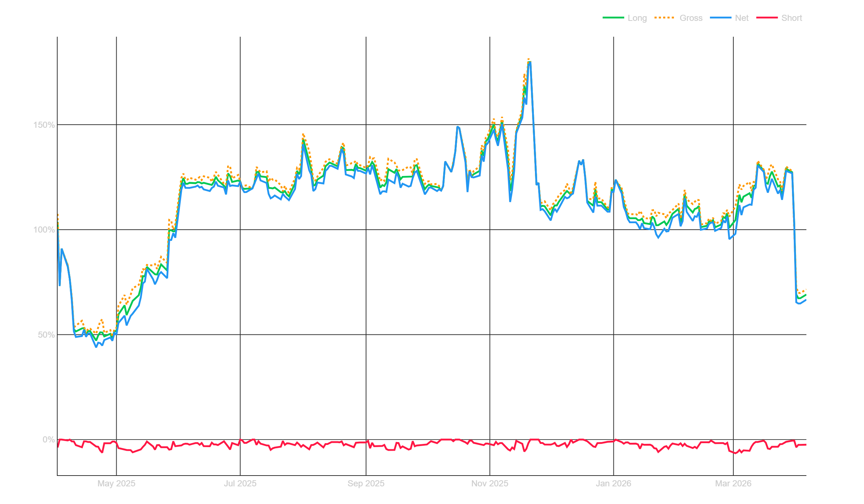Viewport: 864px width, 504px height.
Task: Click the 50% y-axis tick label
Action: point(46,335)
